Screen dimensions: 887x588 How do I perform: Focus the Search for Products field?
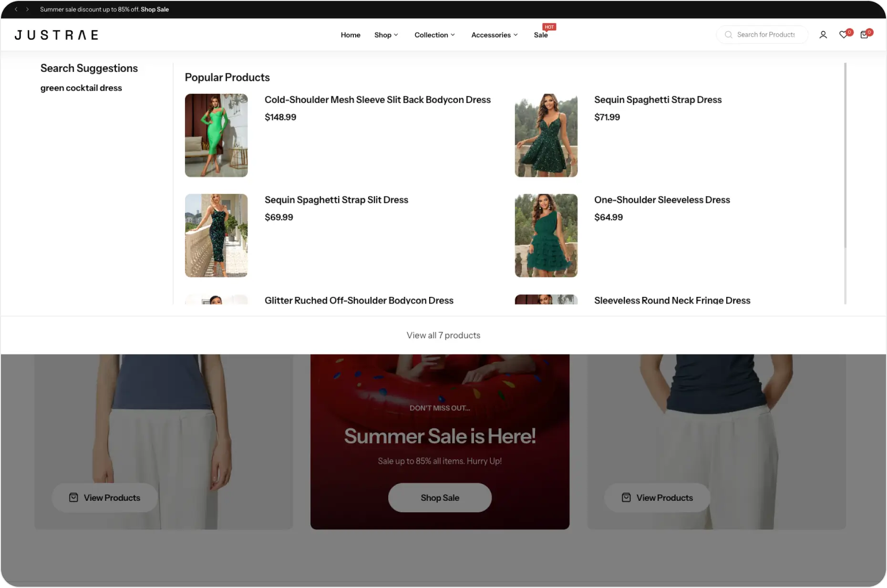coord(766,35)
